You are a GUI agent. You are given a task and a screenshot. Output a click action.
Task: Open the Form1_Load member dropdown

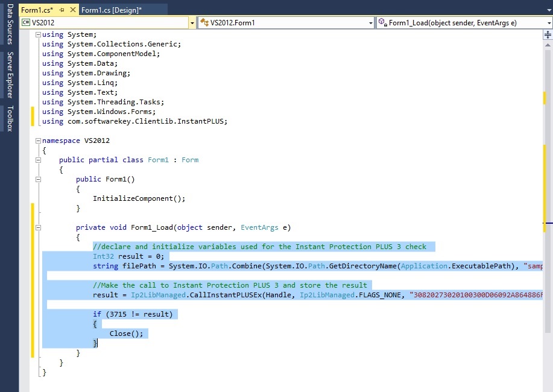pos(549,23)
